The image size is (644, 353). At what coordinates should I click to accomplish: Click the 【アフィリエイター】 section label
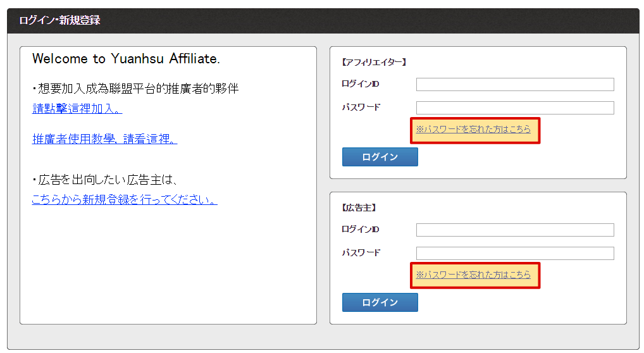tap(373, 62)
